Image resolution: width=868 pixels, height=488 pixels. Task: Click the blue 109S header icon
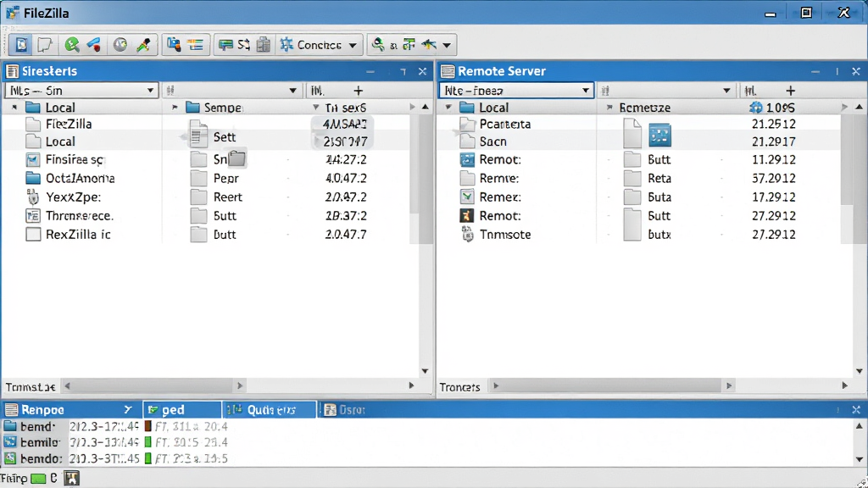755,108
